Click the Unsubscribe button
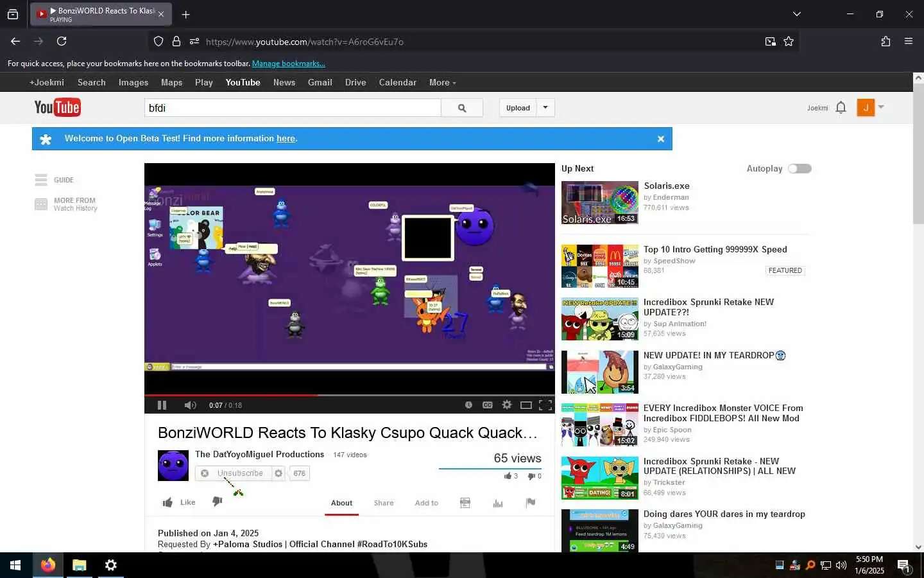924x578 pixels. pos(234,473)
